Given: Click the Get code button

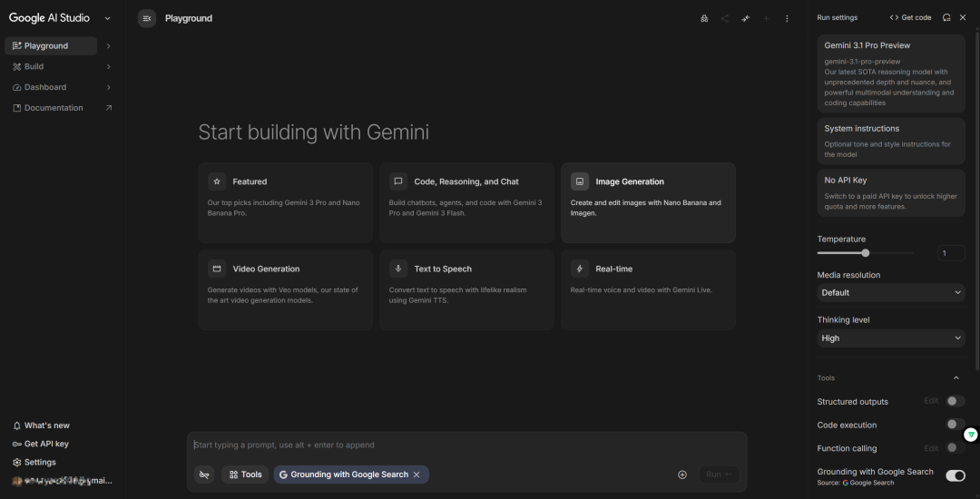Looking at the screenshot, I should coord(910,17).
